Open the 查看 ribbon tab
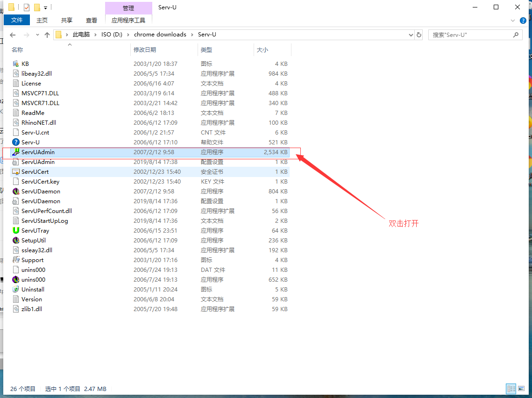The width and height of the screenshot is (532, 398). (x=91, y=21)
